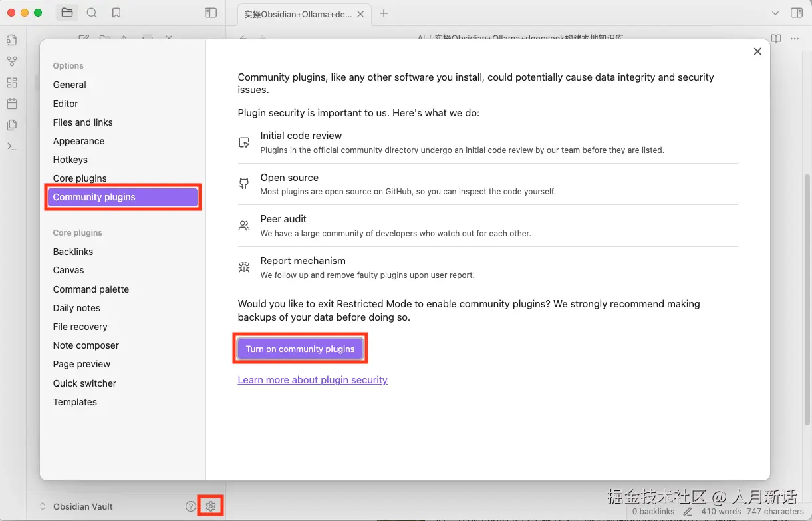Click the duplicate note icon in the ribbon

pyautogui.click(x=12, y=125)
